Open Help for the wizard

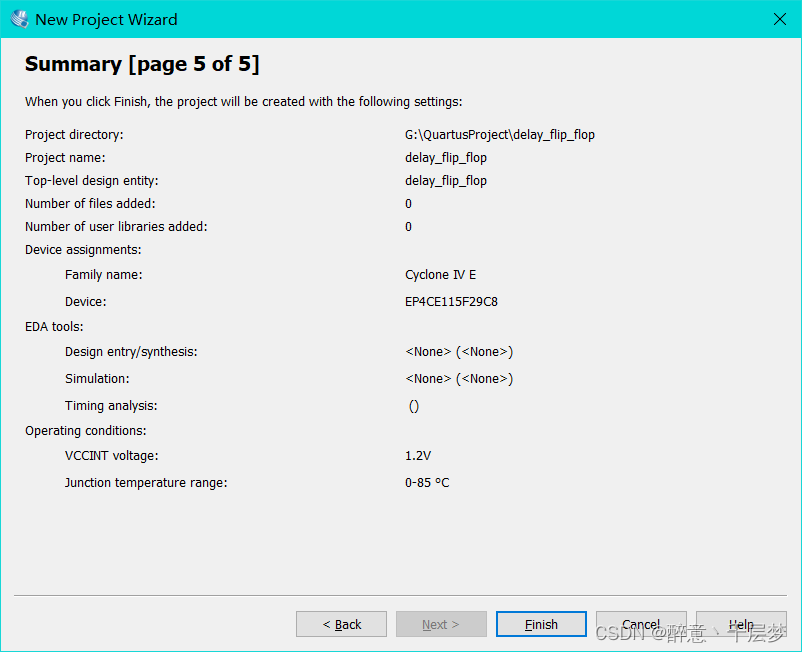[x=741, y=624]
